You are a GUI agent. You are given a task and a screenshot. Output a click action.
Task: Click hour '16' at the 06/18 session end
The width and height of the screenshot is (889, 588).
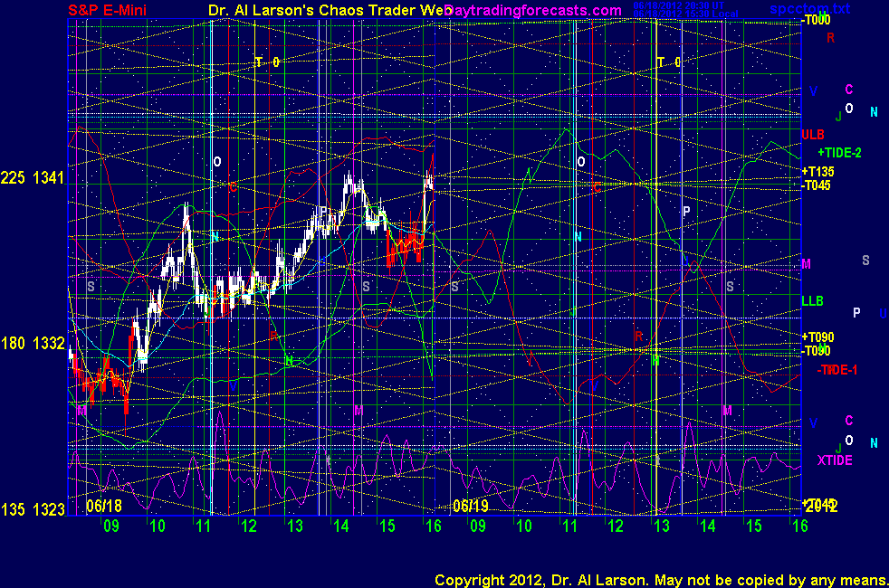434,526
